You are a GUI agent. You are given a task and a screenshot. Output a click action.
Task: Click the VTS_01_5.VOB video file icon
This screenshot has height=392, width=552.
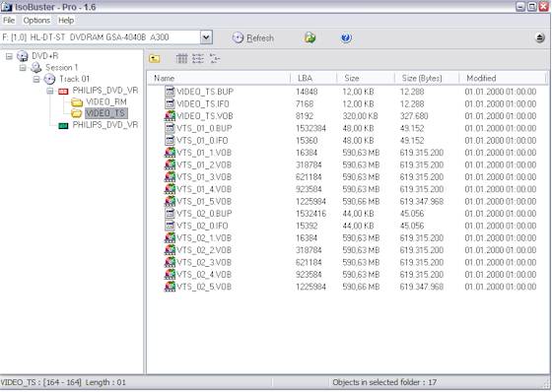(x=170, y=202)
